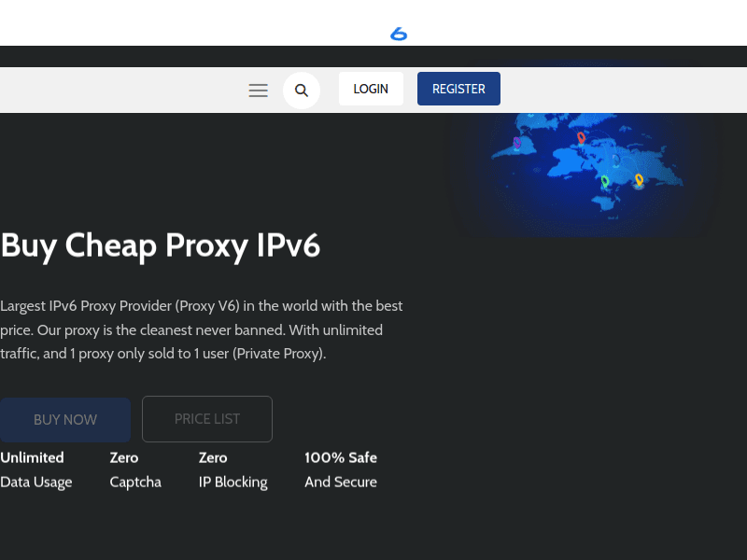Screen dimensions: 747x560
Task: Click the Zero Captcha feature label
Action: [x=135, y=469]
